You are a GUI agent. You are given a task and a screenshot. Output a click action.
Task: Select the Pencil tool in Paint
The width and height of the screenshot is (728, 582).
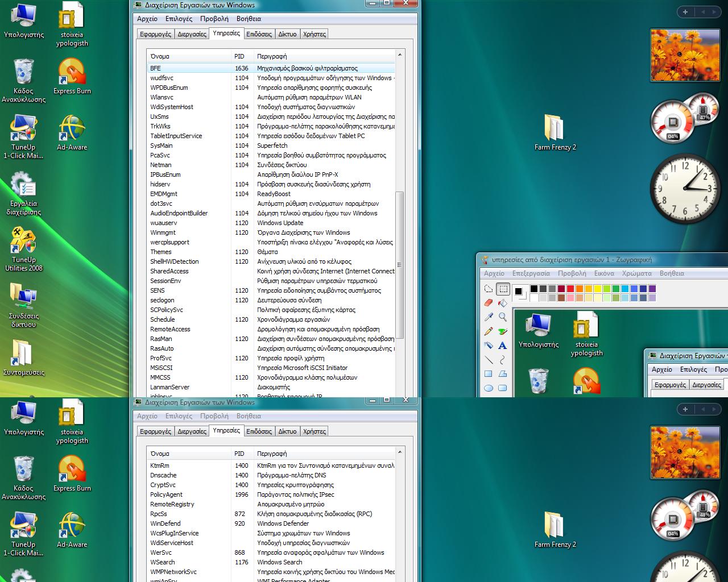pos(489,331)
